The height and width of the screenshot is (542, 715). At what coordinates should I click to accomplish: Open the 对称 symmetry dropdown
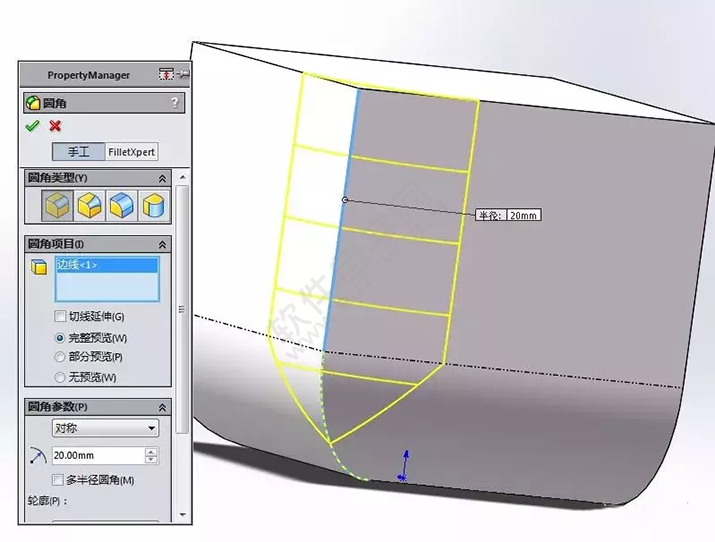coord(105,428)
